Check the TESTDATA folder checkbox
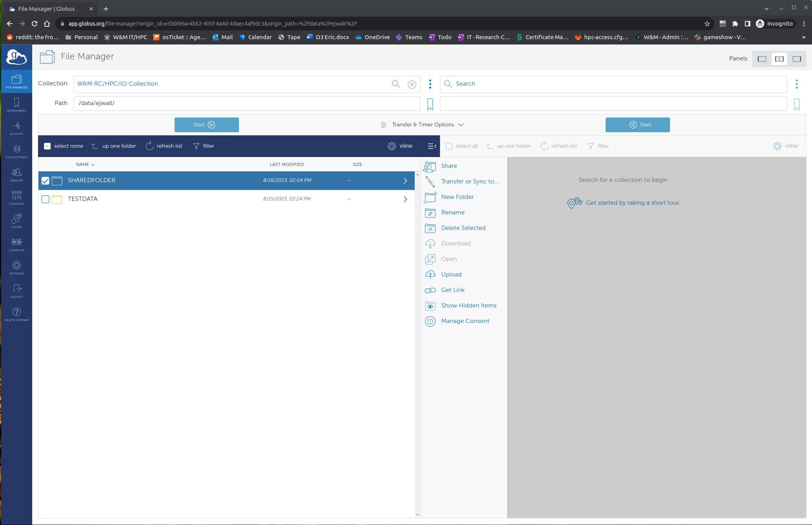The image size is (812, 525). [x=45, y=199]
